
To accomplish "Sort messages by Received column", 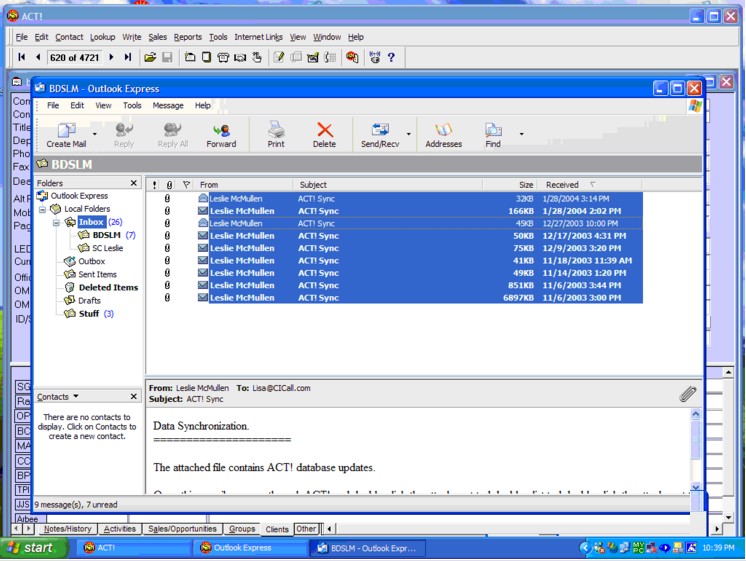I will click(589, 185).
